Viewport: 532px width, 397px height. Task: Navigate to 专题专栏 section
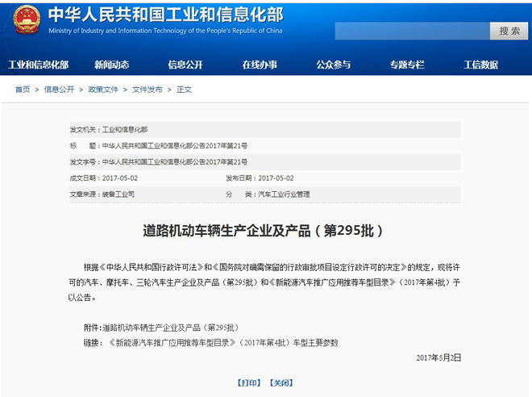tap(407, 65)
